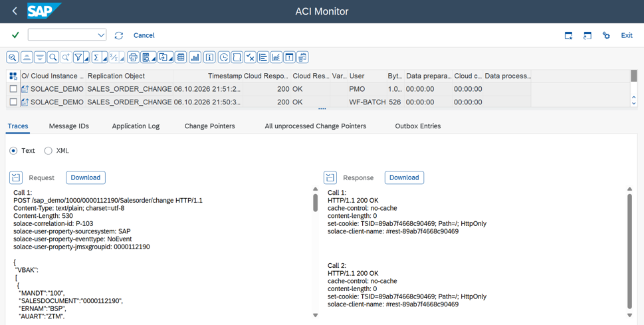Click the blank note page icon
Image resolution: width=644 pixels, height=325 pixels.
pos(237,58)
